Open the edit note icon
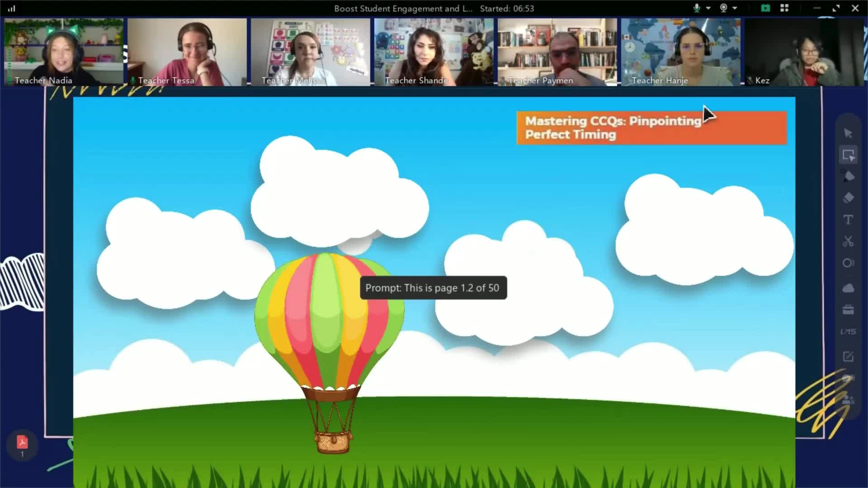The width and height of the screenshot is (868, 488). [x=848, y=357]
